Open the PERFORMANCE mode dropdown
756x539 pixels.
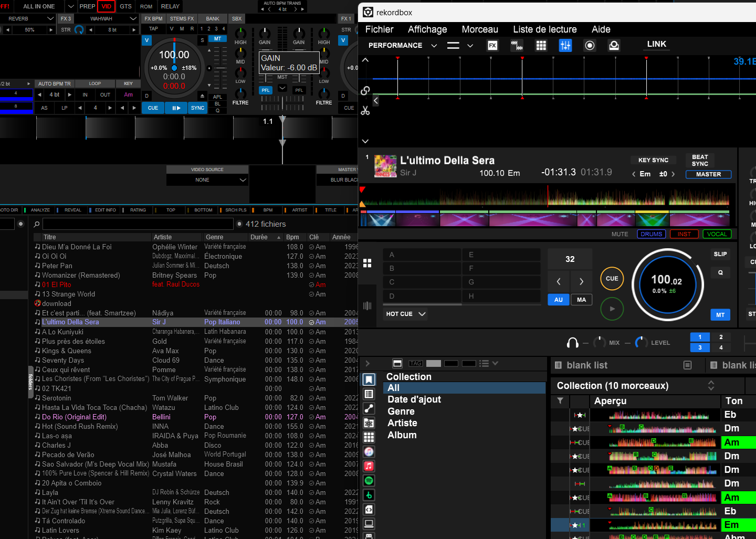(434, 46)
